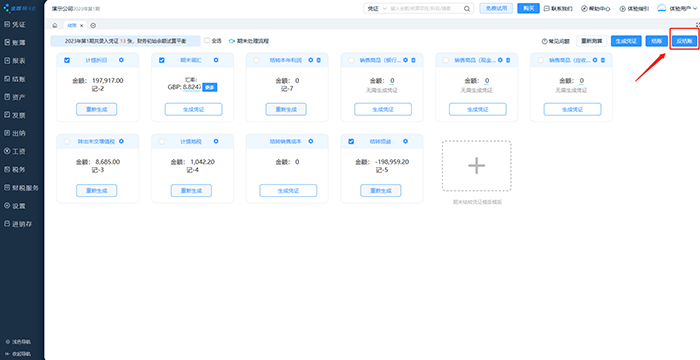Open the 账簿 sidebar menu
The image size is (700, 360).
point(15,42)
